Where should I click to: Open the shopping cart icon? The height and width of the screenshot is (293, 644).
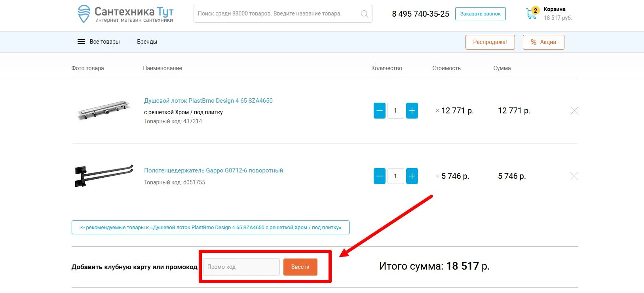click(x=532, y=13)
